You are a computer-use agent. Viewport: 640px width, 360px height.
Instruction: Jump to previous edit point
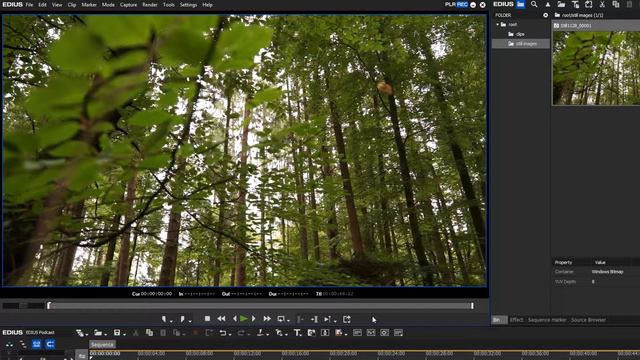[x=300, y=319]
